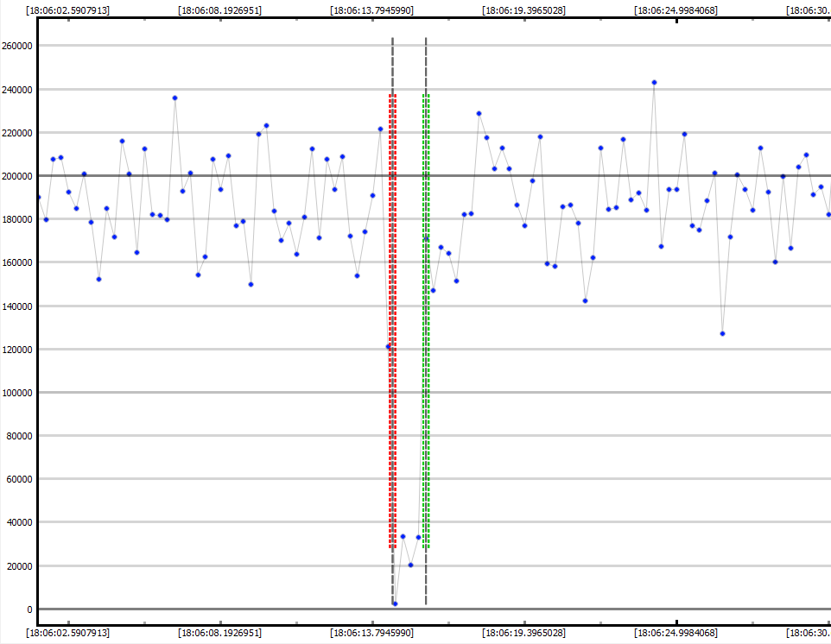Click the 236000 peak data point

tap(174, 98)
